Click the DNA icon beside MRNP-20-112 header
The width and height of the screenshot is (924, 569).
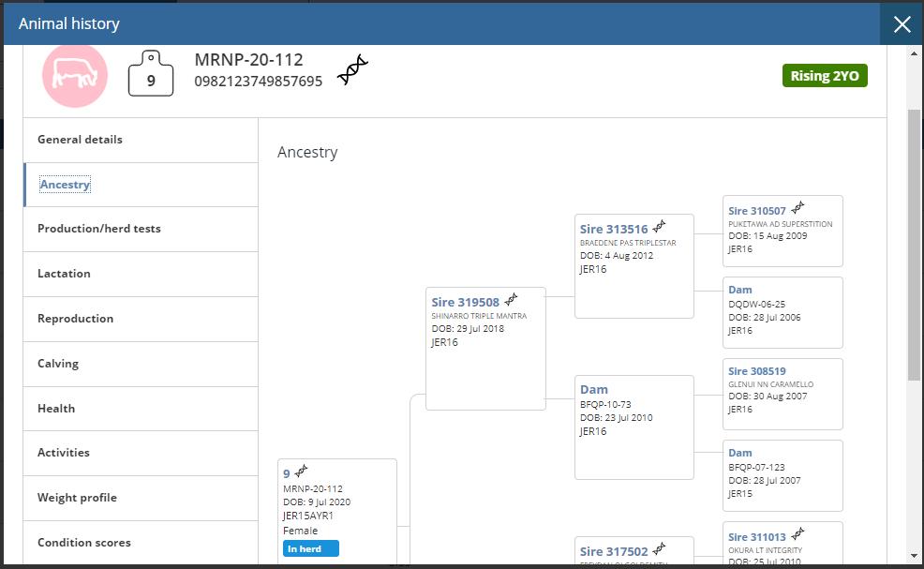pyautogui.click(x=352, y=70)
